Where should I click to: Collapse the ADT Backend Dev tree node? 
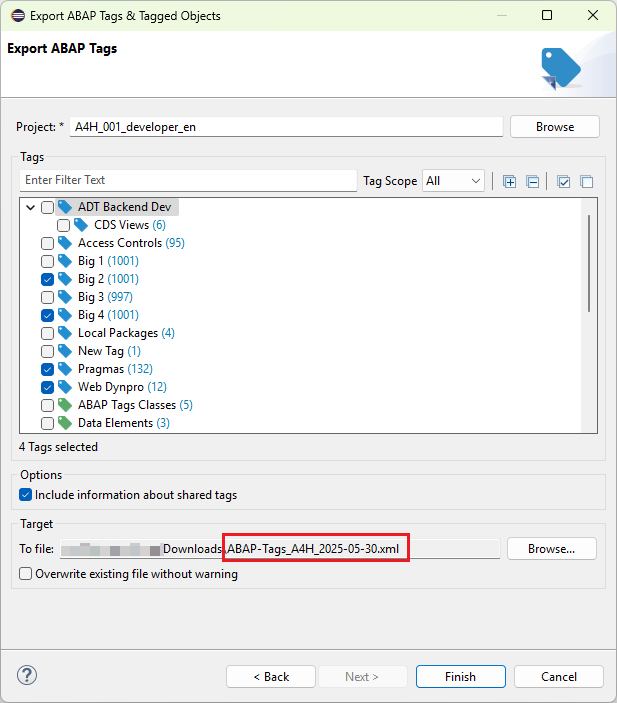tap(30, 207)
